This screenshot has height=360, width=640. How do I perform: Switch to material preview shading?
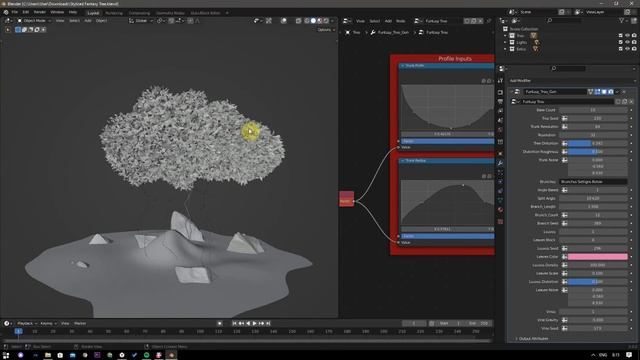click(320, 20)
